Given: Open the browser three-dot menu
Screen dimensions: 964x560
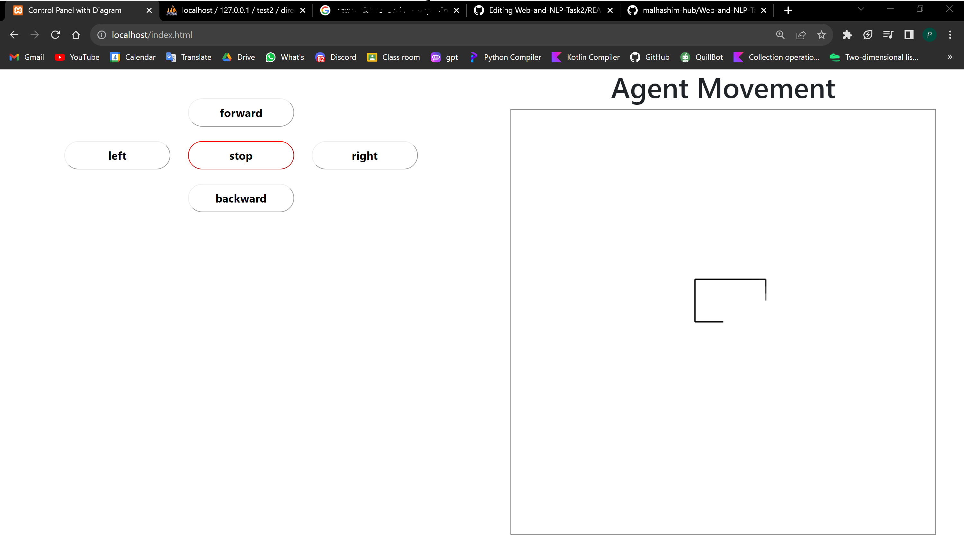Looking at the screenshot, I should tap(950, 34).
